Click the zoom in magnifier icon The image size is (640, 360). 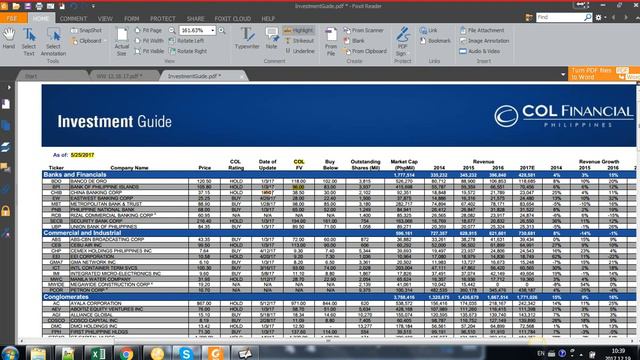222,30
